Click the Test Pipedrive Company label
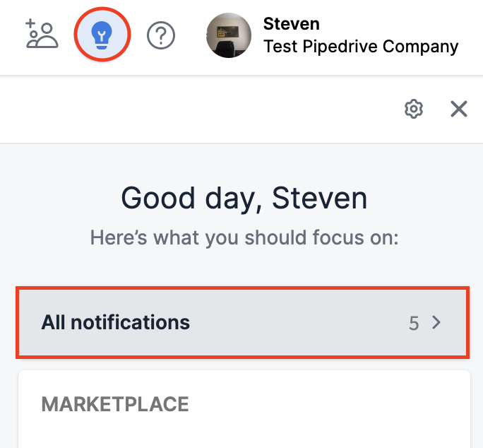Screen dimensions: 483x448 pos(360,47)
